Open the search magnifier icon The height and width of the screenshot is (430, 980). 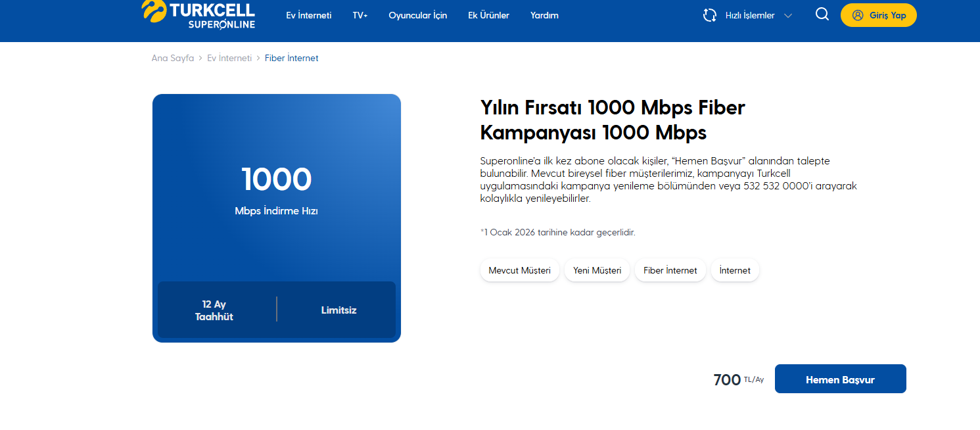(x=822, y=14)
